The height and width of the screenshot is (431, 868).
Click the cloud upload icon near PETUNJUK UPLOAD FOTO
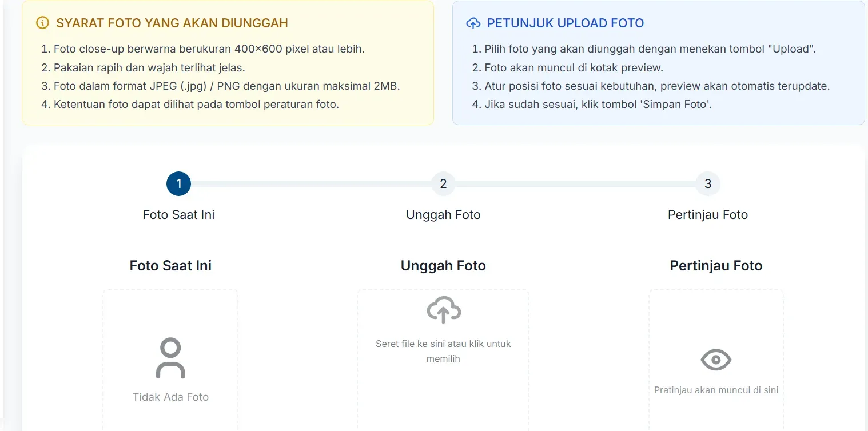point(473,23)
